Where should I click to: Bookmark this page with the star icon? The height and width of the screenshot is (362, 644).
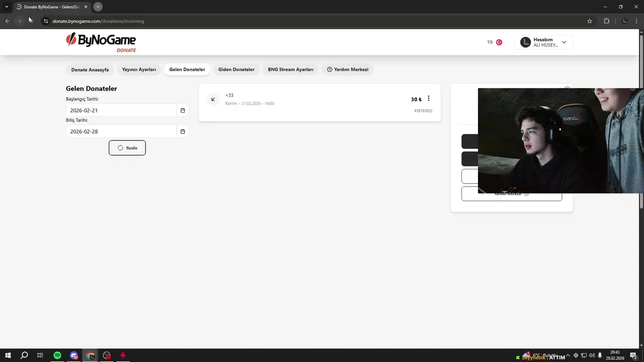pyautogui.click(x=590, y=21)
